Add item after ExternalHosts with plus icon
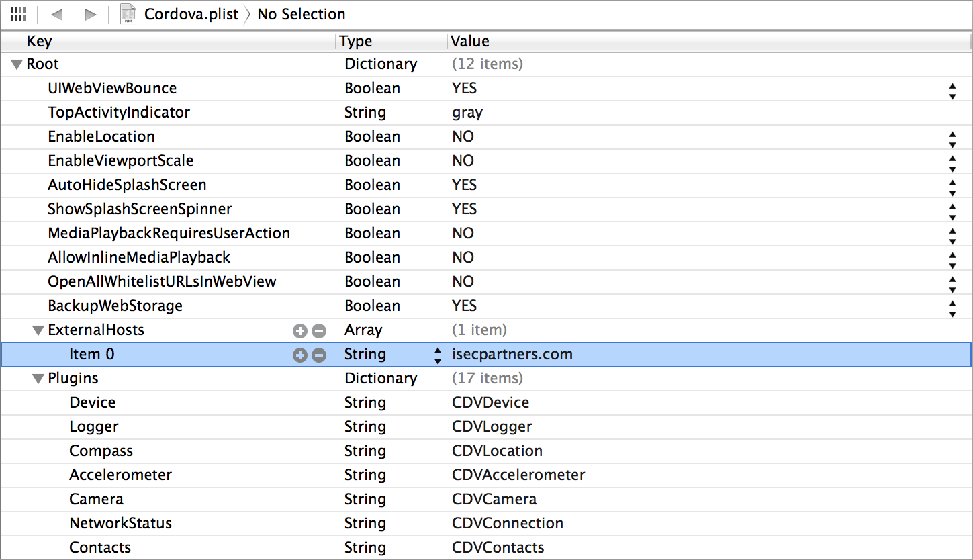The width and height of the screenshot is (973, 560). pyautogui.click(x=300, y=330)
